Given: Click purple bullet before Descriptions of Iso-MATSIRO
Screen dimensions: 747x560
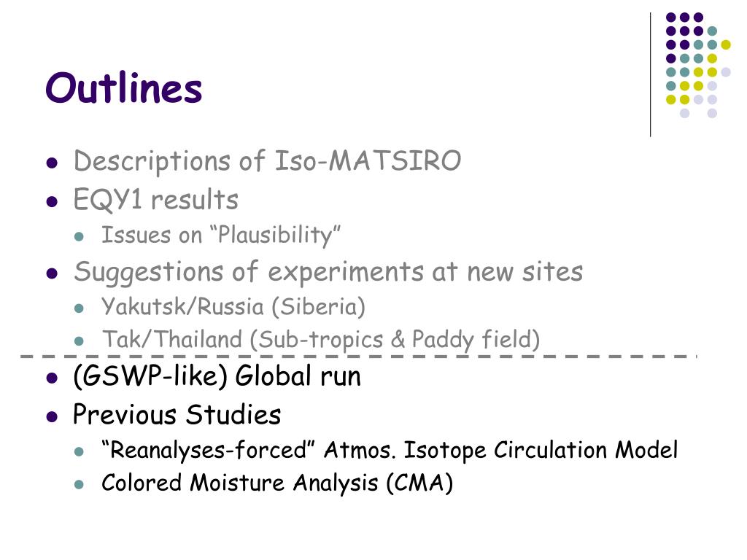Looking at the screenshot, I should (52, 163).
